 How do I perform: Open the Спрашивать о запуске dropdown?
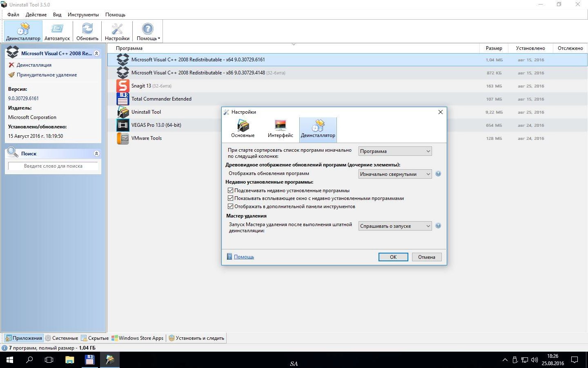(395, 226)
